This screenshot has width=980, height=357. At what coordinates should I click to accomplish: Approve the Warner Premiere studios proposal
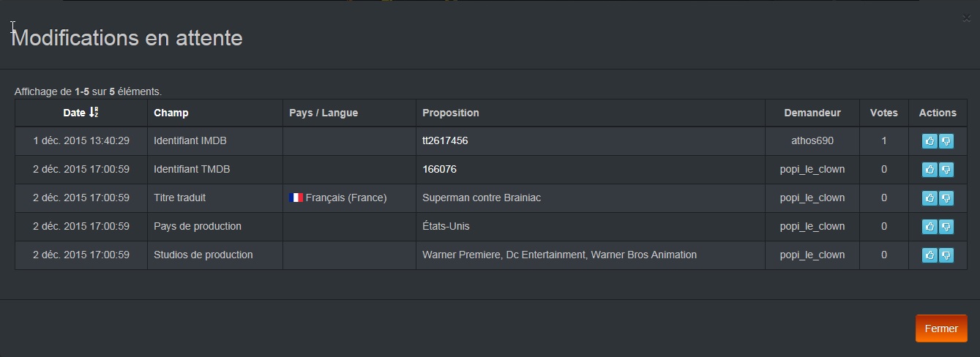(929, 255)
